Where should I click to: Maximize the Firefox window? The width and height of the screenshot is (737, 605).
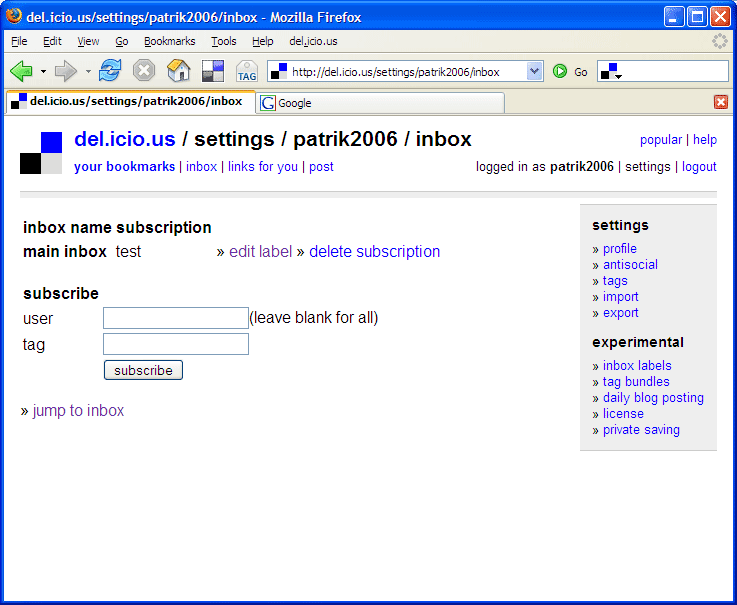point(697,17)
